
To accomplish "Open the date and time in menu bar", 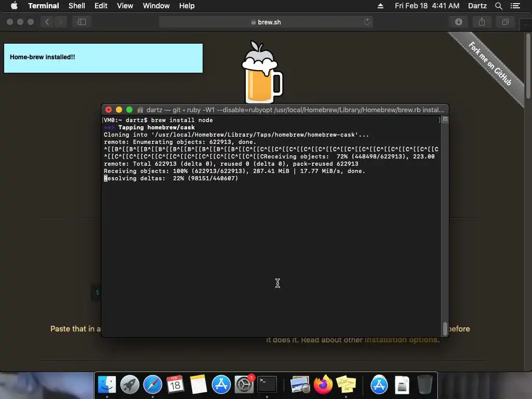I will 427,6.
